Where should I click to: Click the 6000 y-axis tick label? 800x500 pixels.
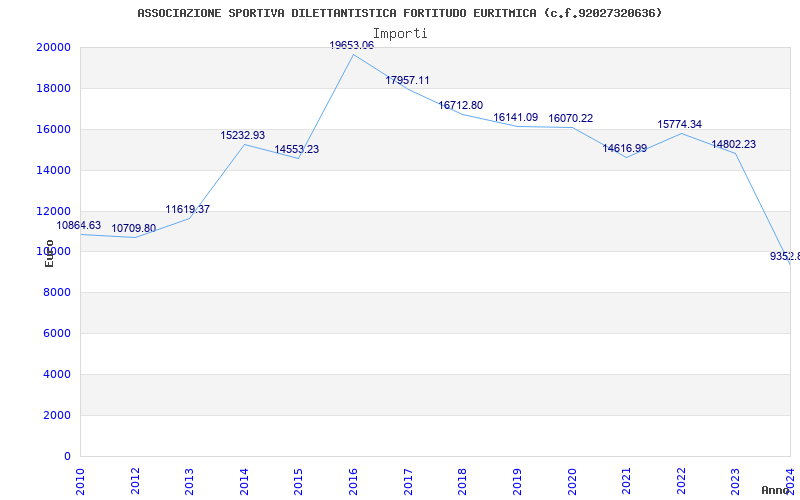pos(57,334)
